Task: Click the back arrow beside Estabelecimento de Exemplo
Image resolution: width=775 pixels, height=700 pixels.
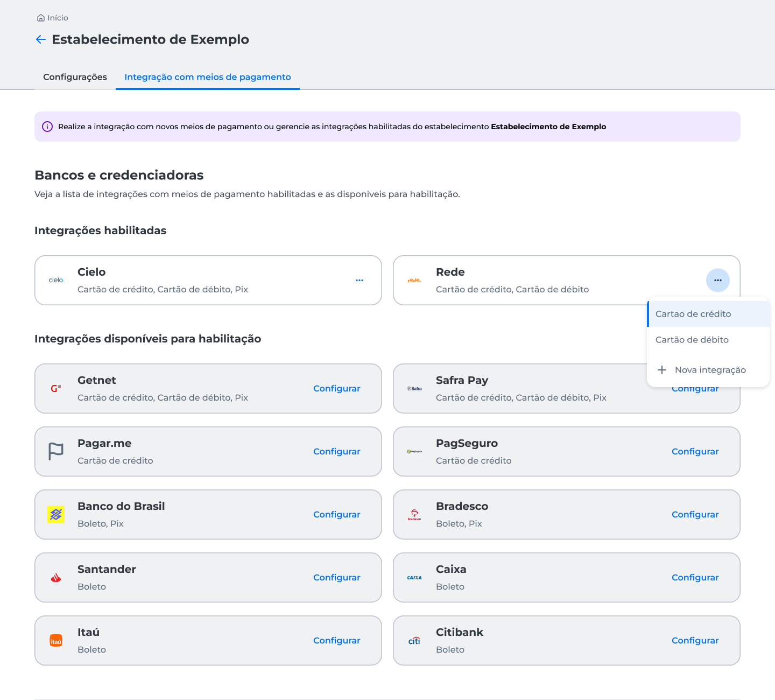Action: tap(41, 39)
